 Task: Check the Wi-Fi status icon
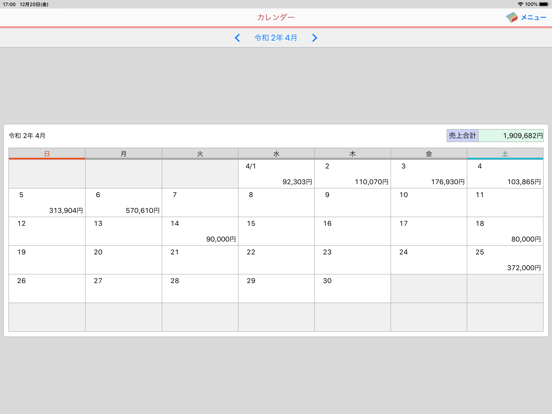(520, 4)
